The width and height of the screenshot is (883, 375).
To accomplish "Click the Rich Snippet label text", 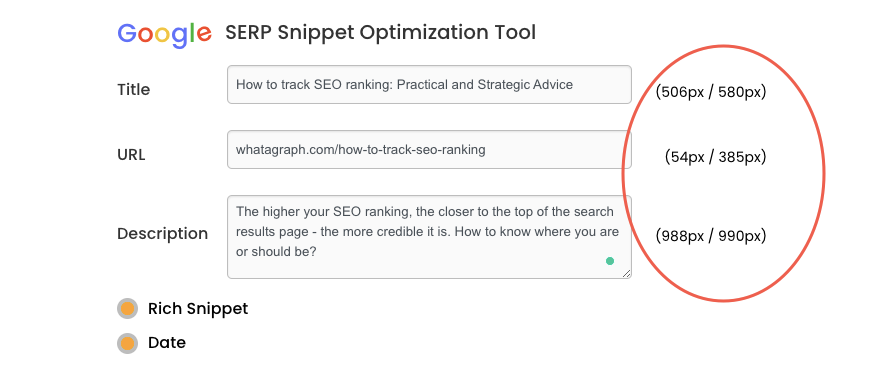I will tap(198, 309).
